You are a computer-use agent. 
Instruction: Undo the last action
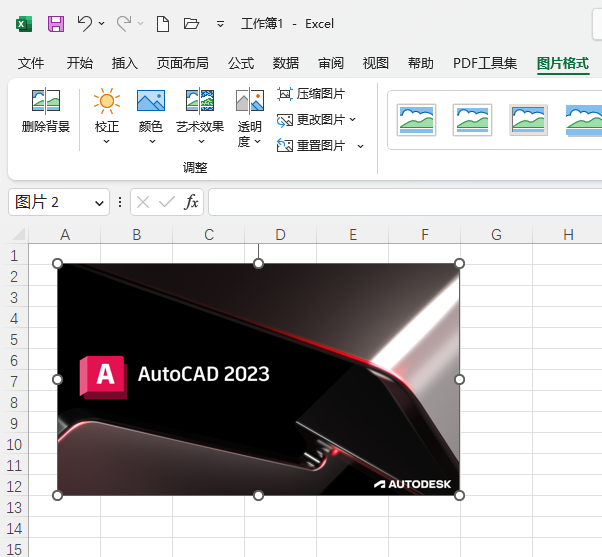coord(84,24)
